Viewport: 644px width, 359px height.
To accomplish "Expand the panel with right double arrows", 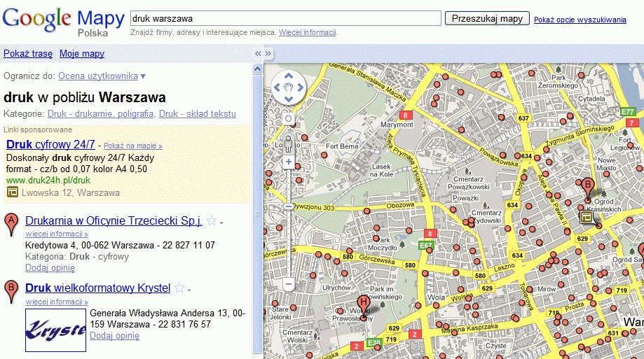I will coord(268,54).
